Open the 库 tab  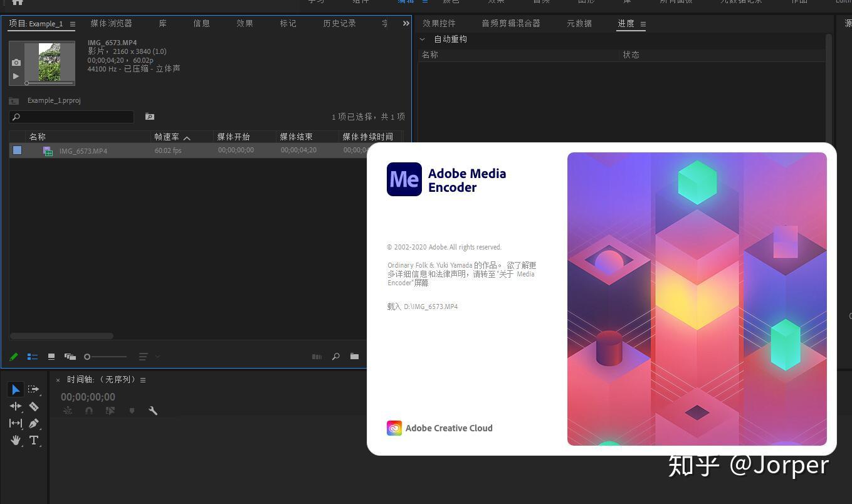pyautogui.click(x=162, y=23)
